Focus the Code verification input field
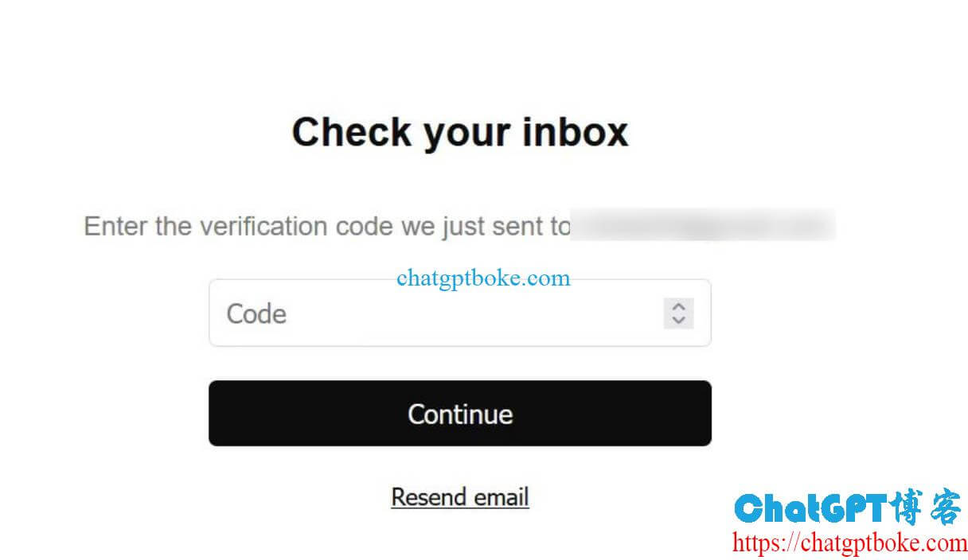The image size is (968, 560). click(438, 313)
